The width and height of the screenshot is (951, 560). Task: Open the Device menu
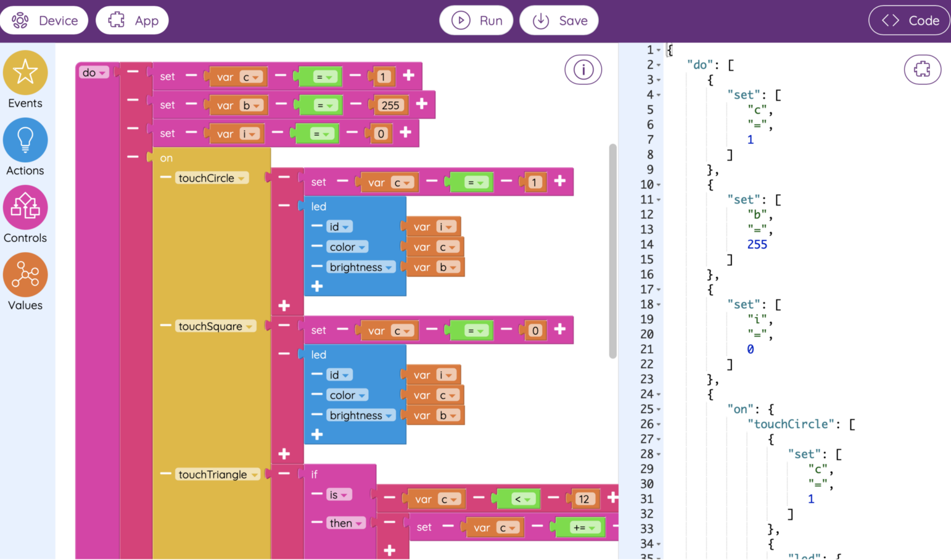click(44, 20)
